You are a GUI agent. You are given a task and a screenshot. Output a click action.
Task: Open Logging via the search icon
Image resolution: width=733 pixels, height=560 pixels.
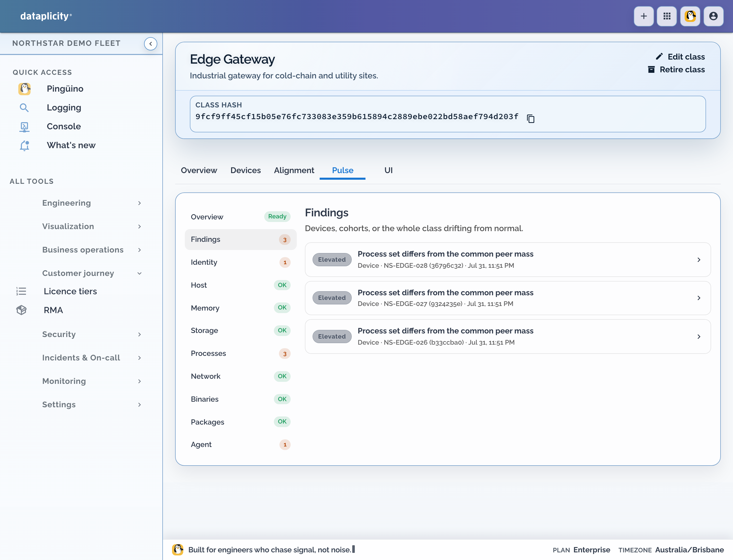coord(24,108)
